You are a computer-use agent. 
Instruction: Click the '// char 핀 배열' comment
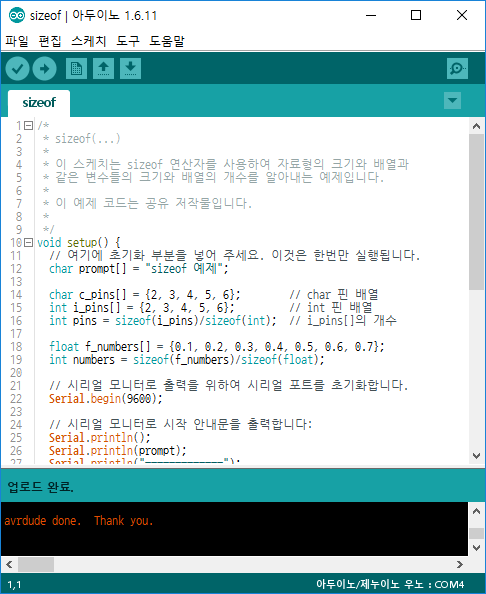tap(334, 295)
